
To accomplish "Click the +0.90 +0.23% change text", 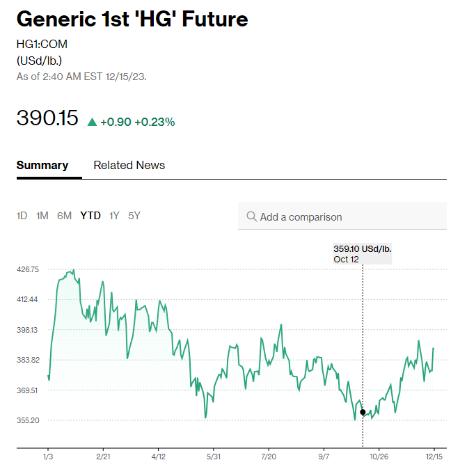I will click(138, 122).
